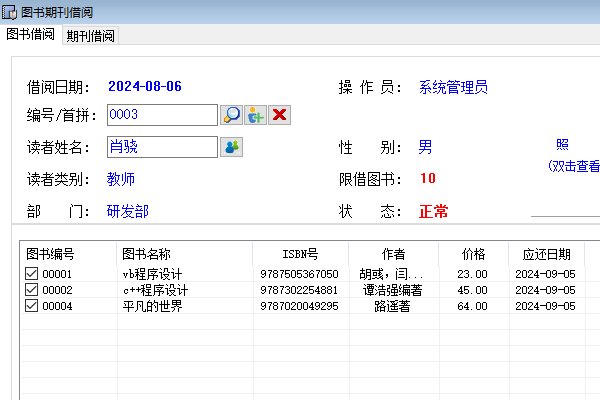Click the truncated author cell 胡彧，闫...

(x=391, y=274)
